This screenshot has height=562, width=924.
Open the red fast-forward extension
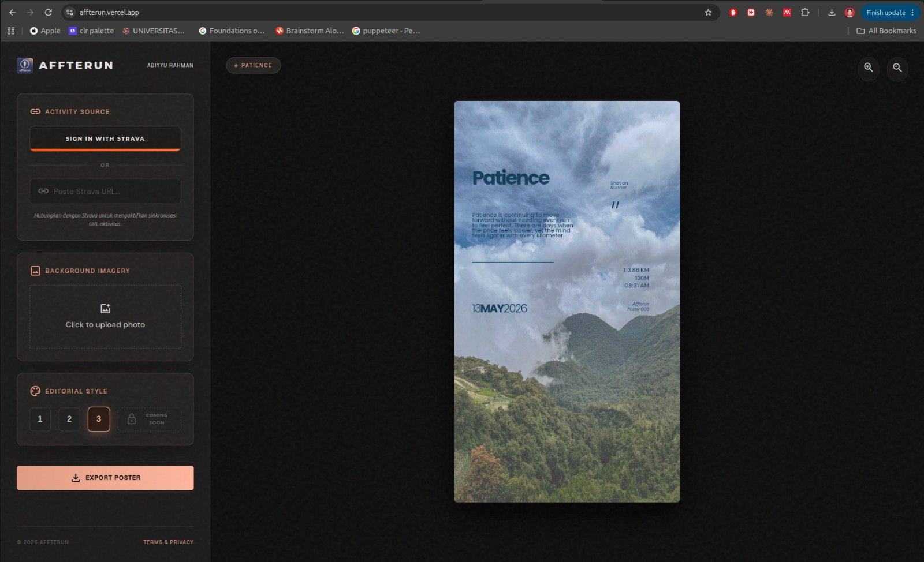(751, 12)
